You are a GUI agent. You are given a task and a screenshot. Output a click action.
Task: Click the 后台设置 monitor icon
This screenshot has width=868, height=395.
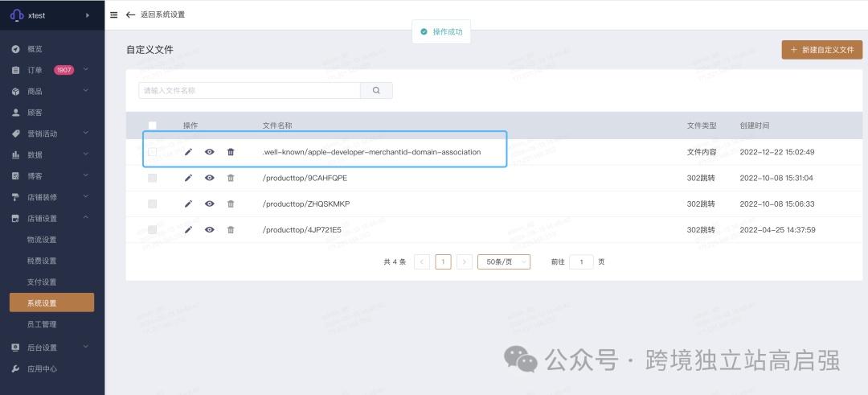16,348
